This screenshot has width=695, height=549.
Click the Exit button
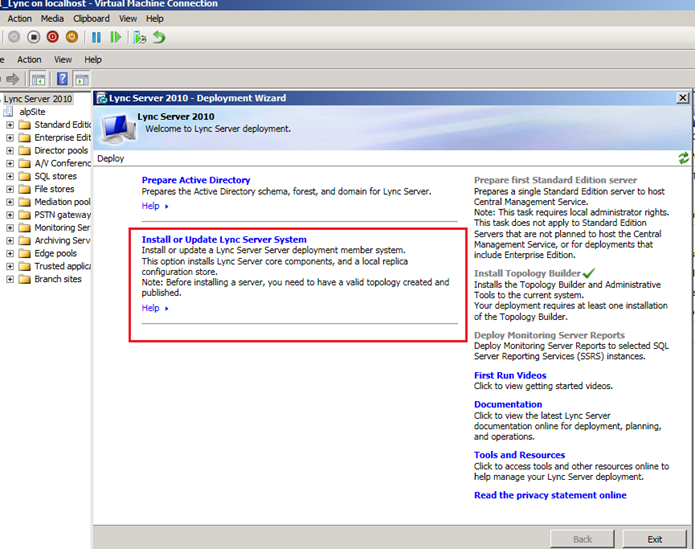(x=655, y=539)
